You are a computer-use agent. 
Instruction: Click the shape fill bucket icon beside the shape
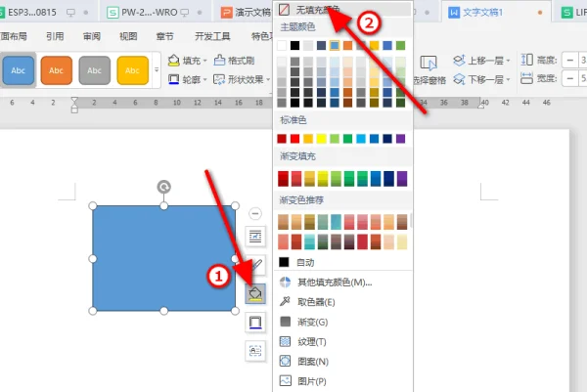pyautogui.click(x=255, y=293)
